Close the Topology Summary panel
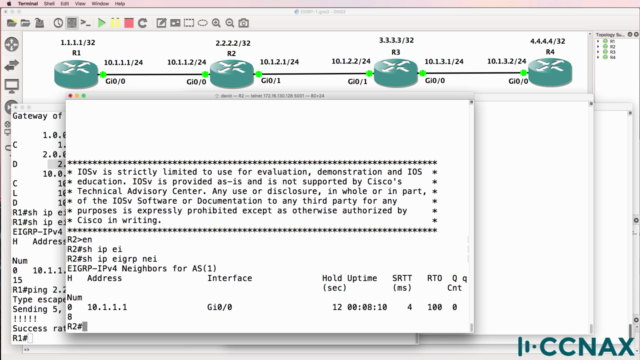Viewport: 640px width, 360px height. click(x=636, y=35)
